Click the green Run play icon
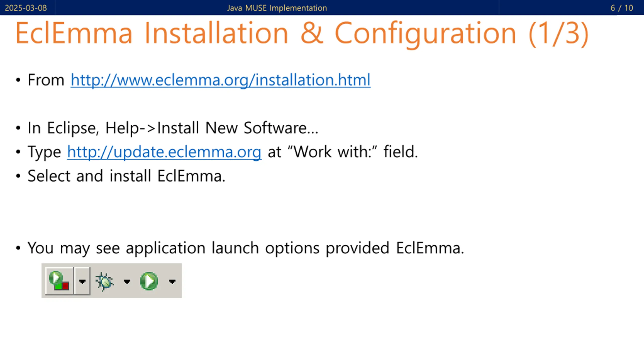The height and width of the screenshot is (362, 644). coord(149,281)
